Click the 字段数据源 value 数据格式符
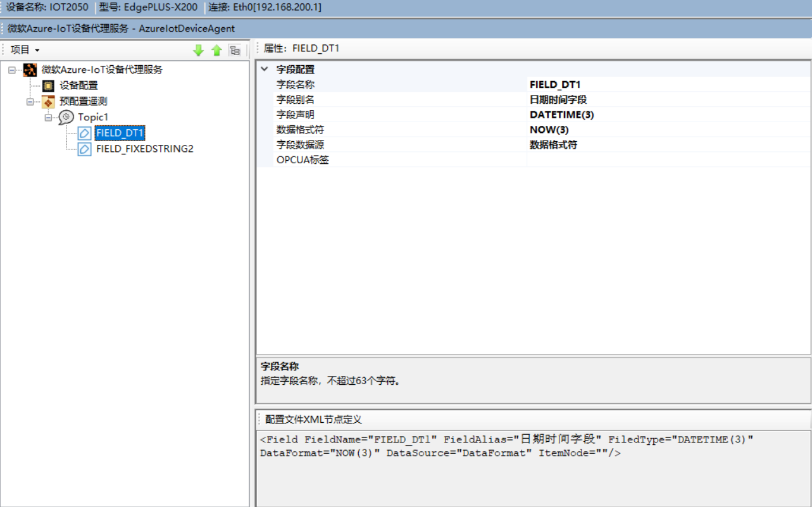Image resolution: width=812 pixels, height=507 pixels. tap(668, 145)
